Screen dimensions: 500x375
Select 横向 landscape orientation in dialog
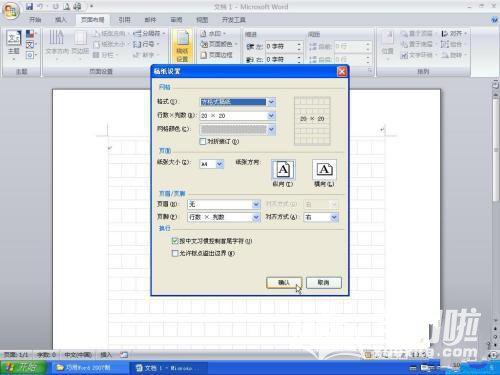click(324, 169)
